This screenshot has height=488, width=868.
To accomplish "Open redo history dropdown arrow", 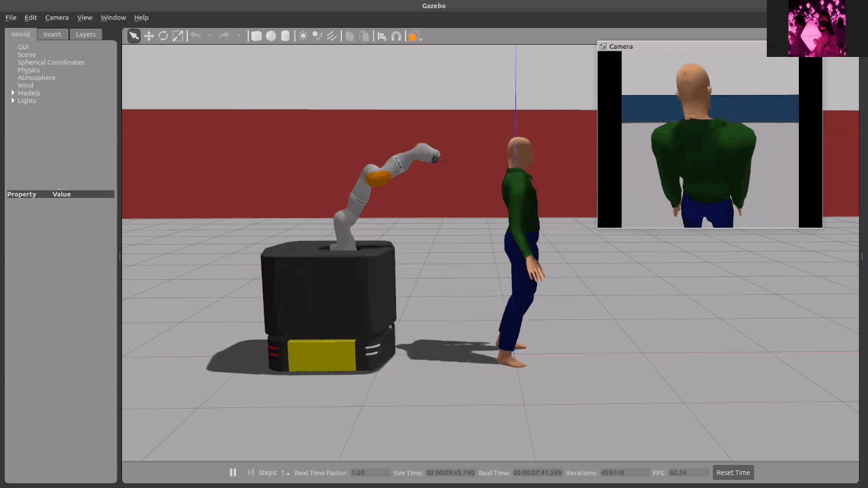I will tap(238, 36).
